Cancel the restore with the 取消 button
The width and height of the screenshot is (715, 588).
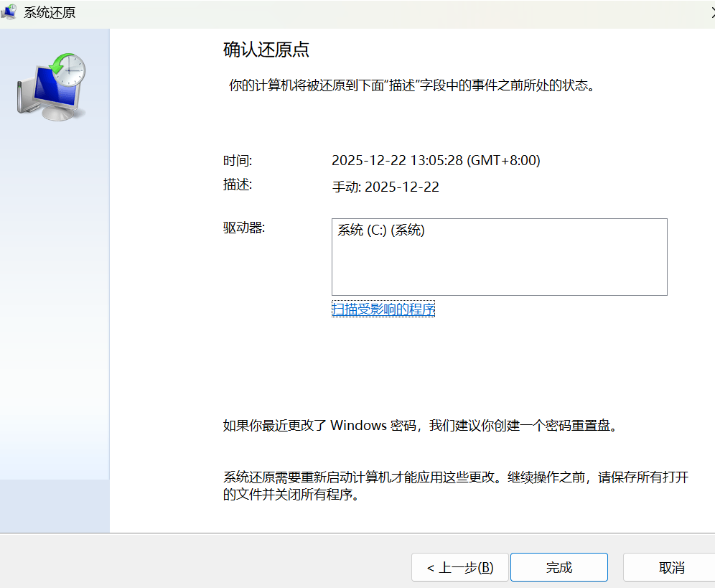670,567
